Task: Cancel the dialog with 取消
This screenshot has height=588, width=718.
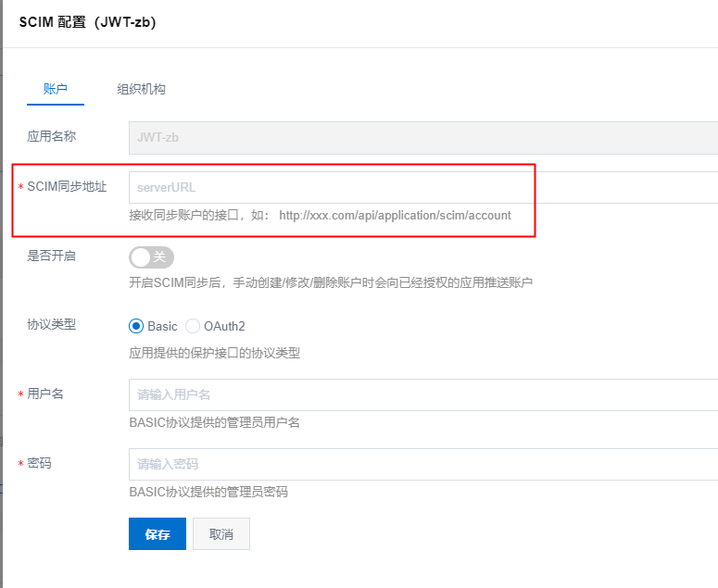Action: click(x=221, y=534)
